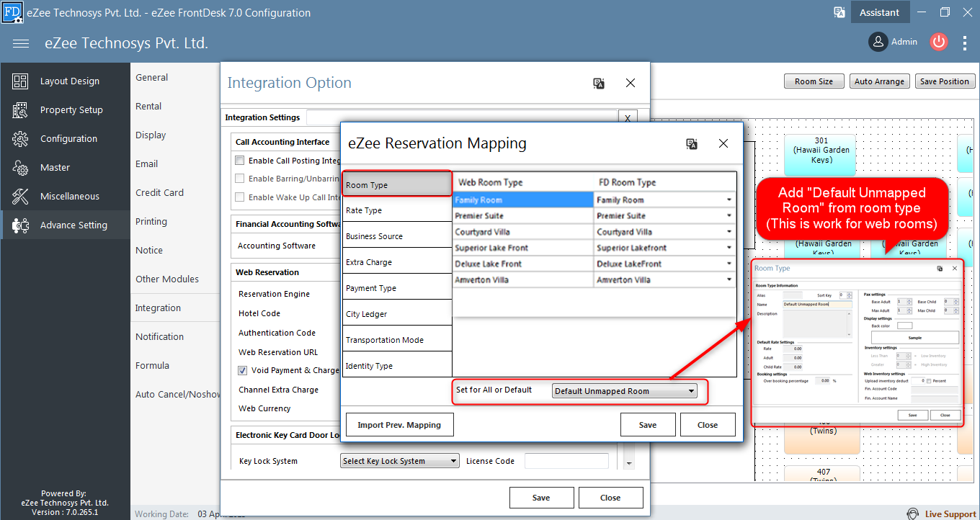
Task: Click the Configuration gear icon
Action: [x=20, y=139]
